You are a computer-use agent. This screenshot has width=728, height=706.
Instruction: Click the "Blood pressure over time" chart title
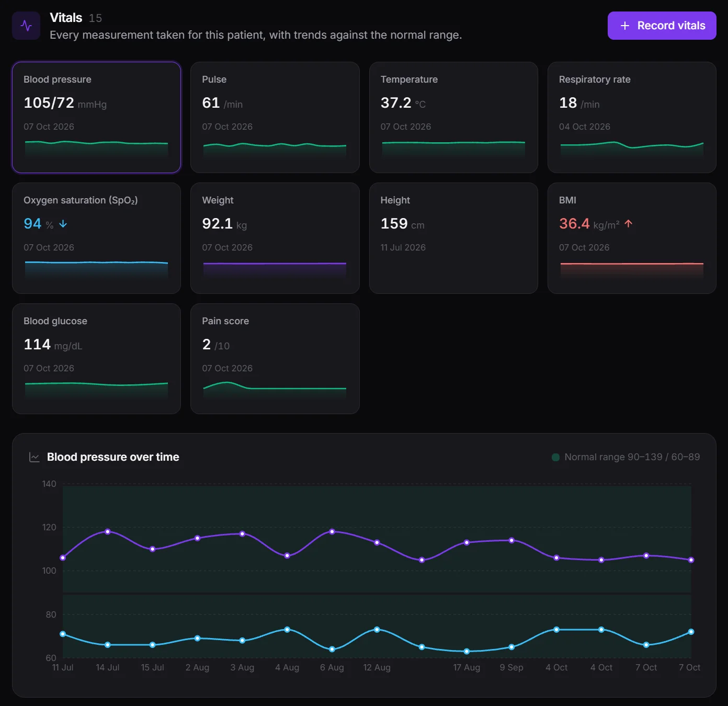point(113,457)
